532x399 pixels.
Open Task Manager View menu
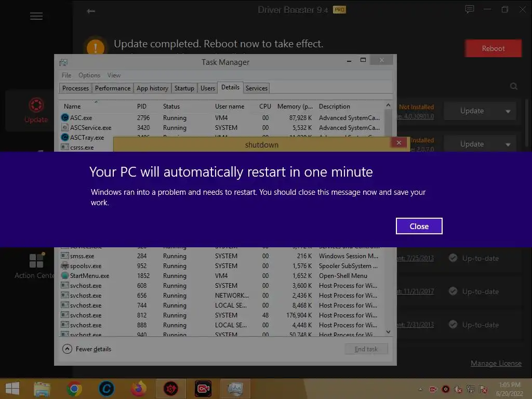click(114, 75)
